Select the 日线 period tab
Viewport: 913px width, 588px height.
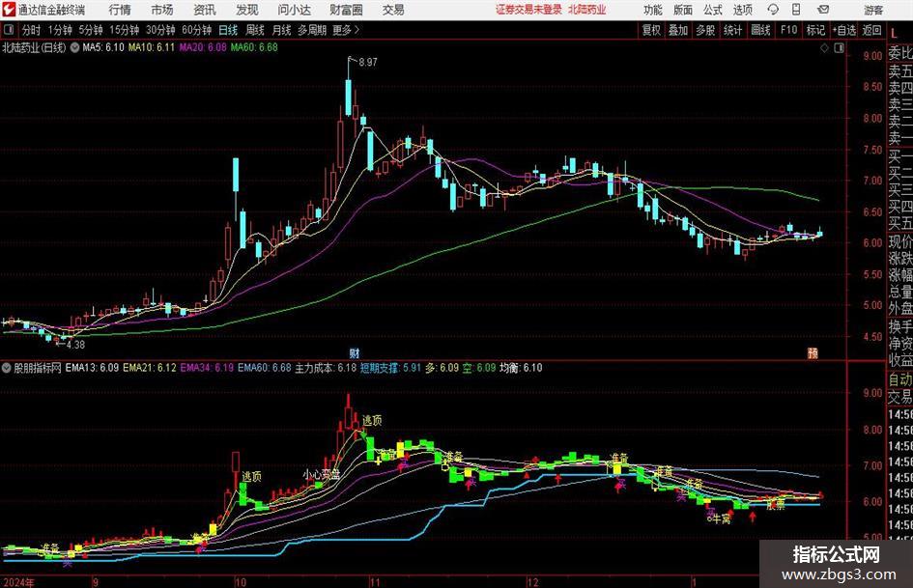(228, 30)
